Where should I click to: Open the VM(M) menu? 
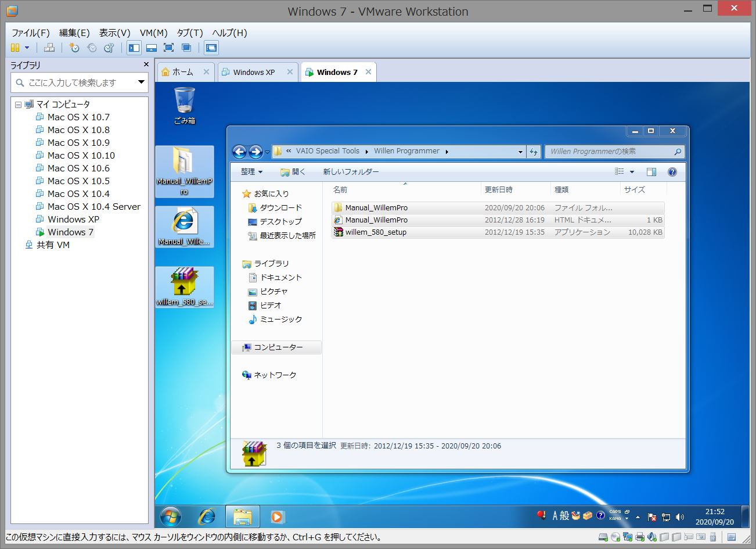point(154,33)
